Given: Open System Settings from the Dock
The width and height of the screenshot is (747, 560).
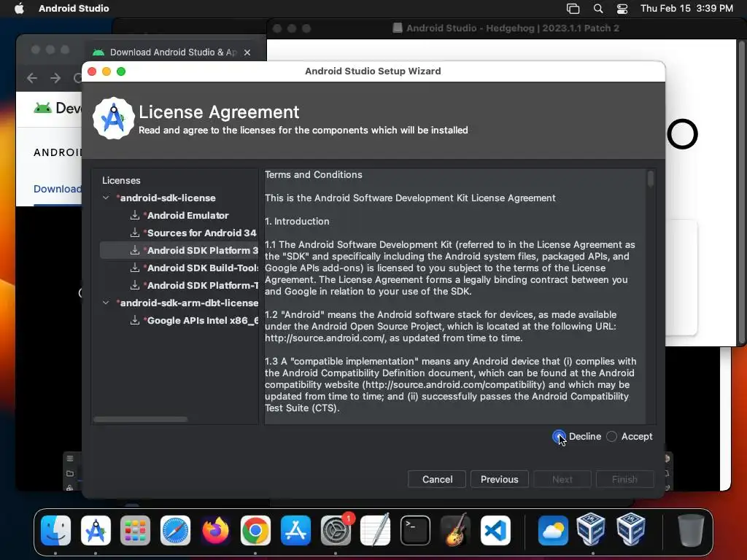Looking at the screenshot, I should (336, 531).
